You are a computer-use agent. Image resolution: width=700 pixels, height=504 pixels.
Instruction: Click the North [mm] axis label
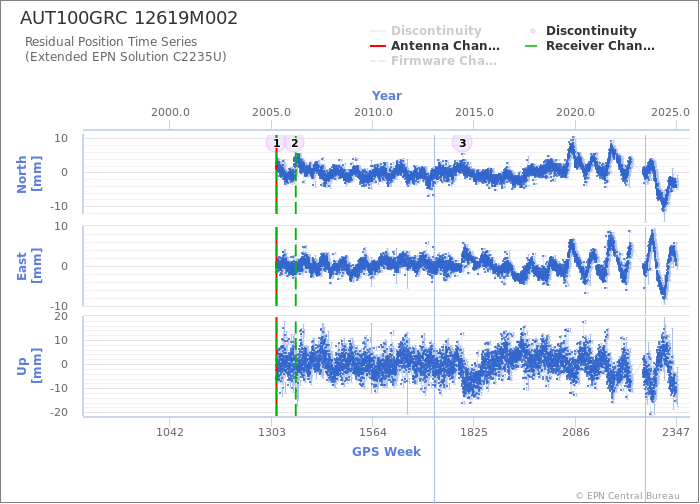29,174
